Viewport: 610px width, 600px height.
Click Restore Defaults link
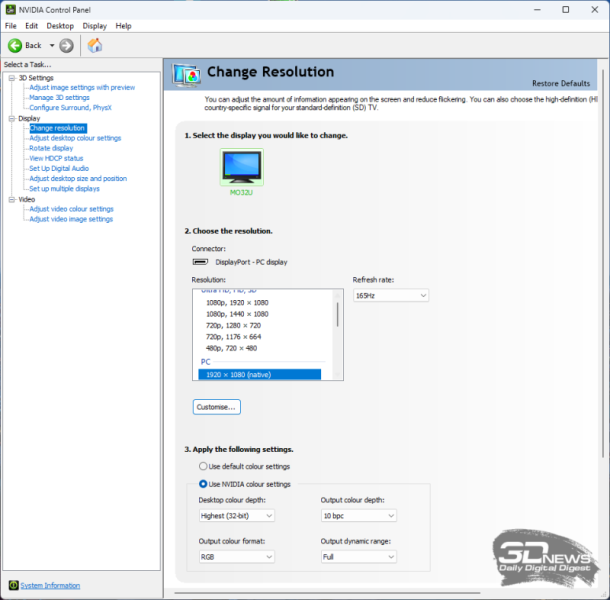click(560, 83)
